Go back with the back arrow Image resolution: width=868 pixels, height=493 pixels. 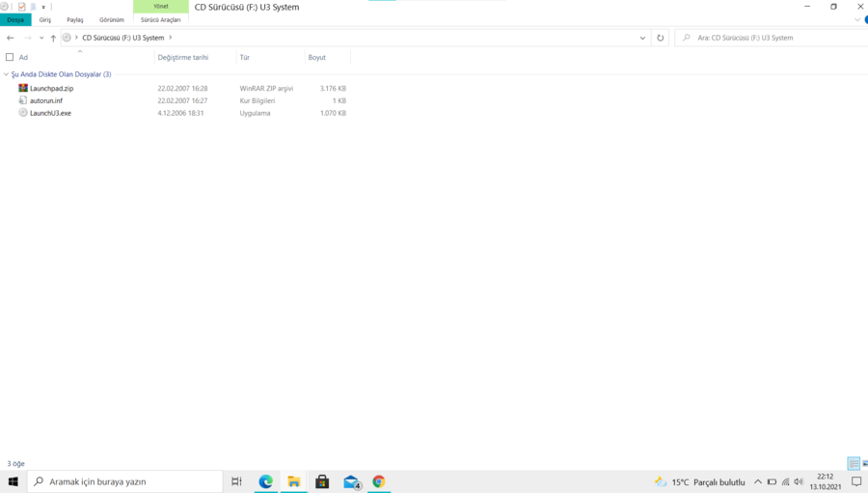pyautogui.click(x=10, y=38)
